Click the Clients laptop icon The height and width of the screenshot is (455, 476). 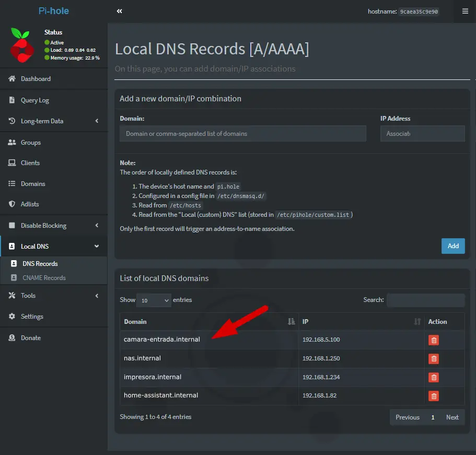tap(12, 162)
